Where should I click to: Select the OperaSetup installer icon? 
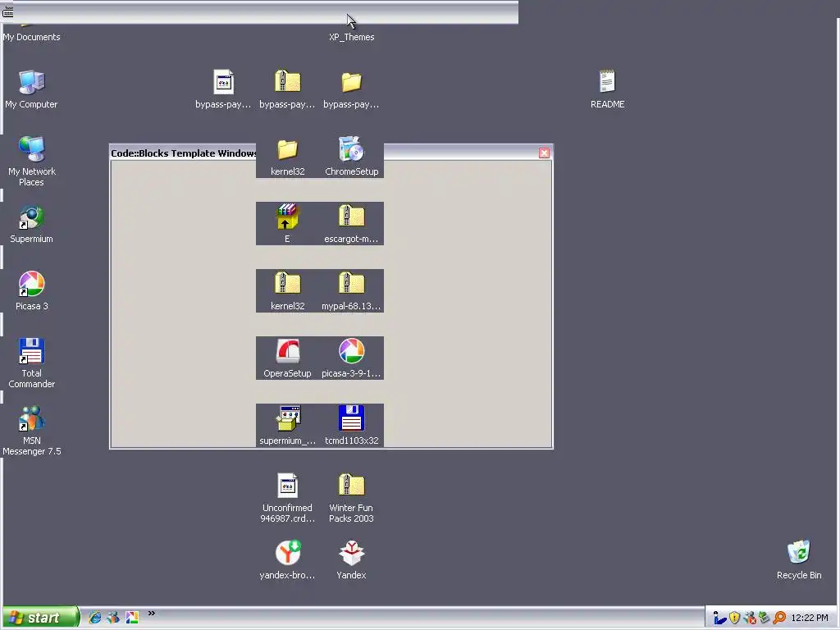point(288,351)
